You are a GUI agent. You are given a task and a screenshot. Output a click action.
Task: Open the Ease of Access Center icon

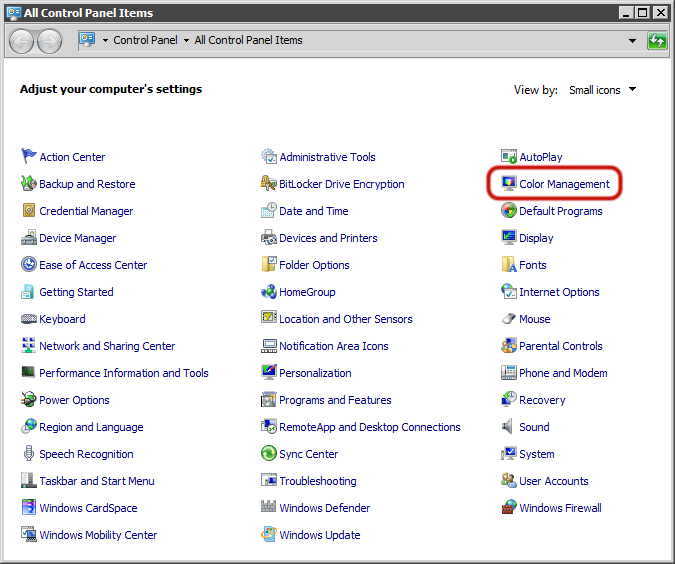click(x=28, y=264)
